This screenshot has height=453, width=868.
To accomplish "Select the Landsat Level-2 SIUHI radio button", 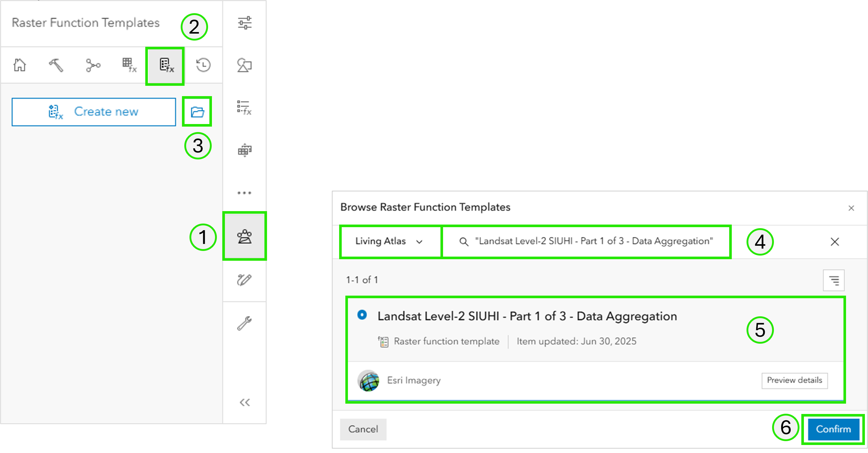I will 362,315.
